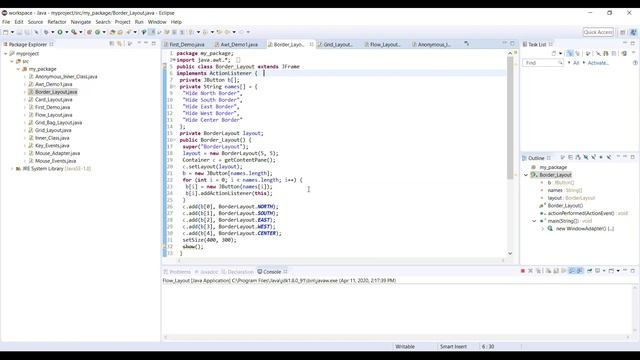640x360 pixels.
Task: Open the Navigate menu
Action: point(81,22)
